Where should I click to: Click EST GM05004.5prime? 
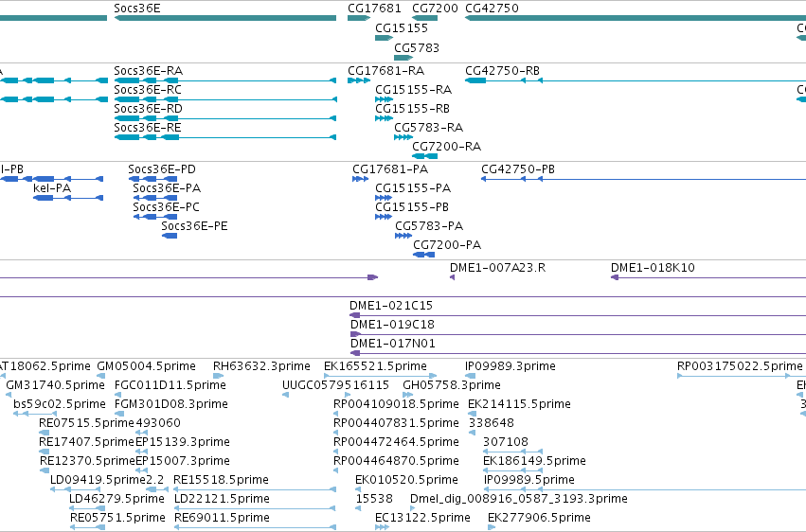pyautogui.click(x=147, y=366)
